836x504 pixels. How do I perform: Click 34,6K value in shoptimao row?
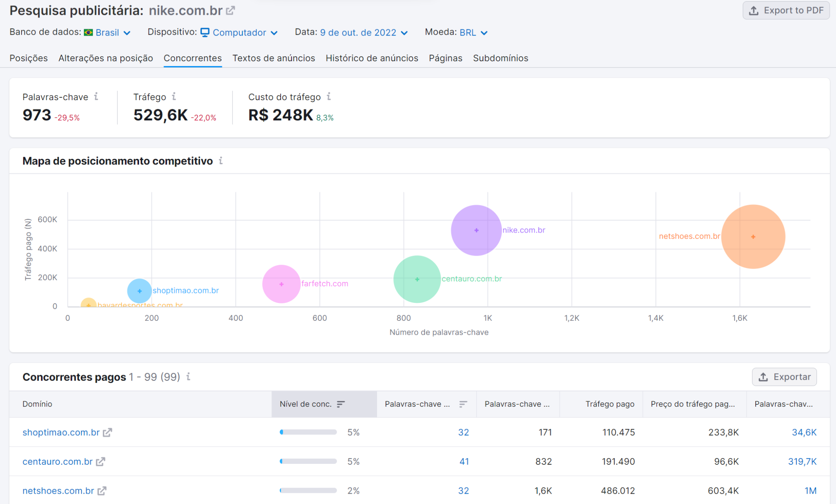(x=804, y=432)
